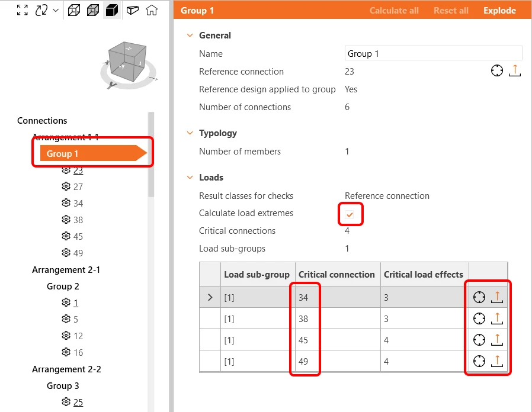
Task: Collapse the Loads section chevron
Action: click(190, 178)
